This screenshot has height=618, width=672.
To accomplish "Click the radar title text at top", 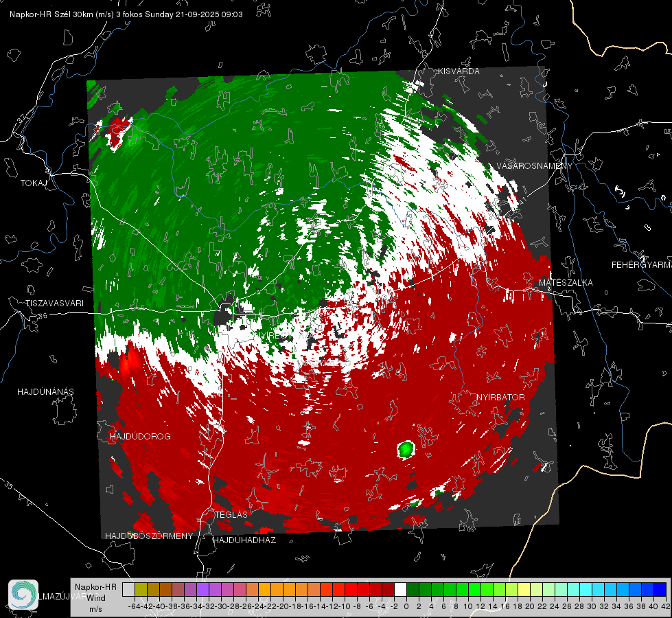I will pos(126,14).
